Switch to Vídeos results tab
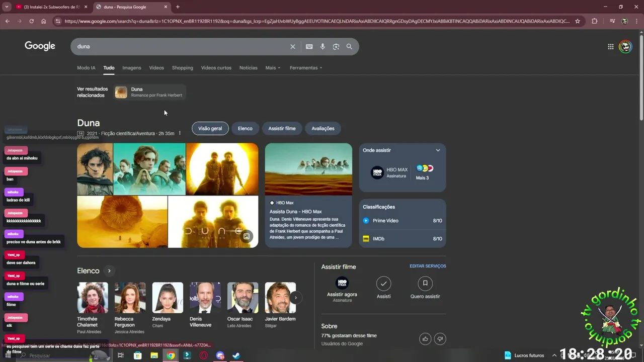 (x=156, y=68)
